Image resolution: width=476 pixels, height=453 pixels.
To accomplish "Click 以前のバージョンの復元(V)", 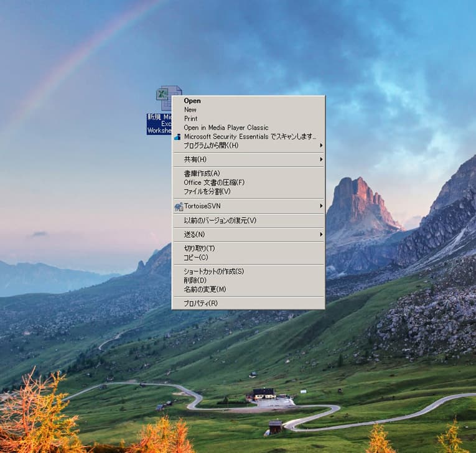I will (x=220, y=220).
